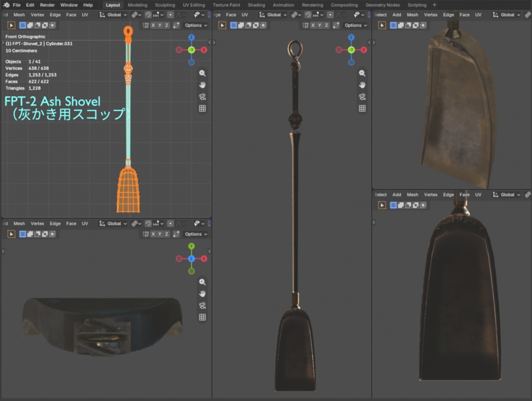Select tweak tool icon in bottom-right viewport
This screenshot has height=401, width=532.
tap(382, 205)
